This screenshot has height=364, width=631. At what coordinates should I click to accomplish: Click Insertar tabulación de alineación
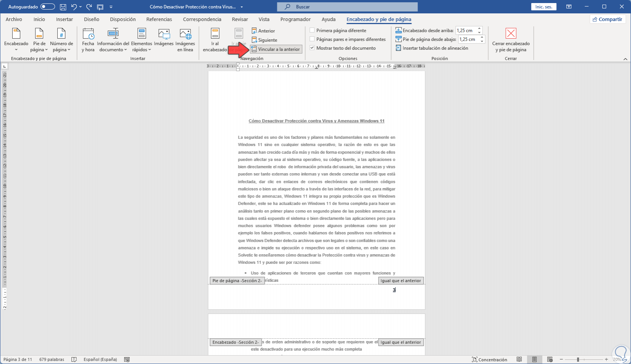tap(432, 48)
